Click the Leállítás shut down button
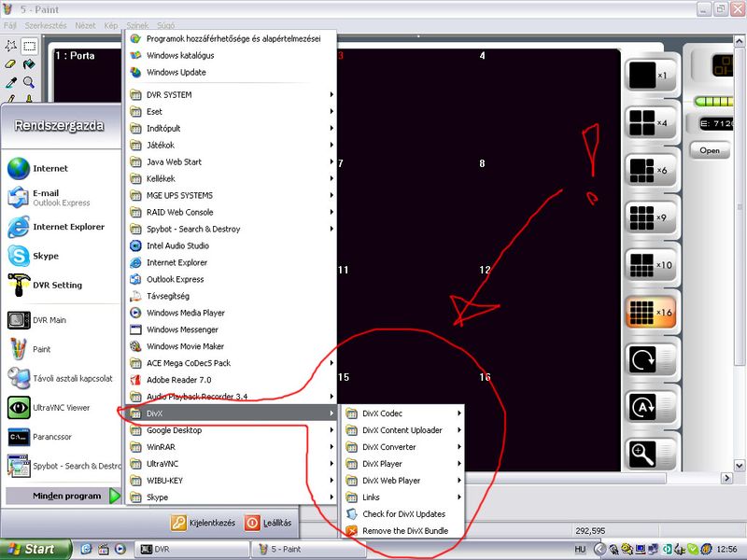Screen dimensions: 747x560 [268, 523]
